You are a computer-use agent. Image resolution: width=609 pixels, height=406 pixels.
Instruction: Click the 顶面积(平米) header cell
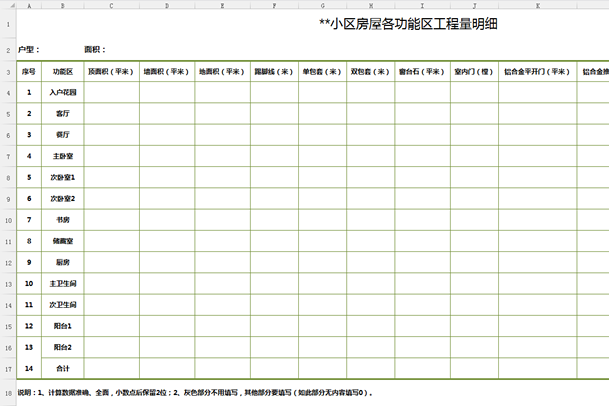(x=111, y=71)
